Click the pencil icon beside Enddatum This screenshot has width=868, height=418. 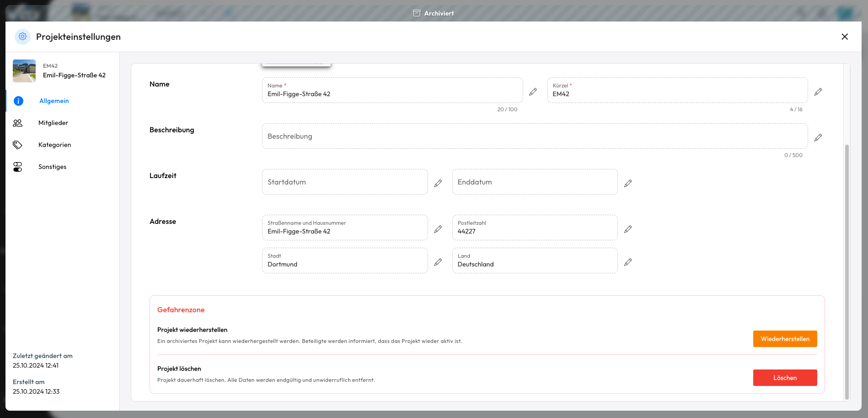[628, 183]
